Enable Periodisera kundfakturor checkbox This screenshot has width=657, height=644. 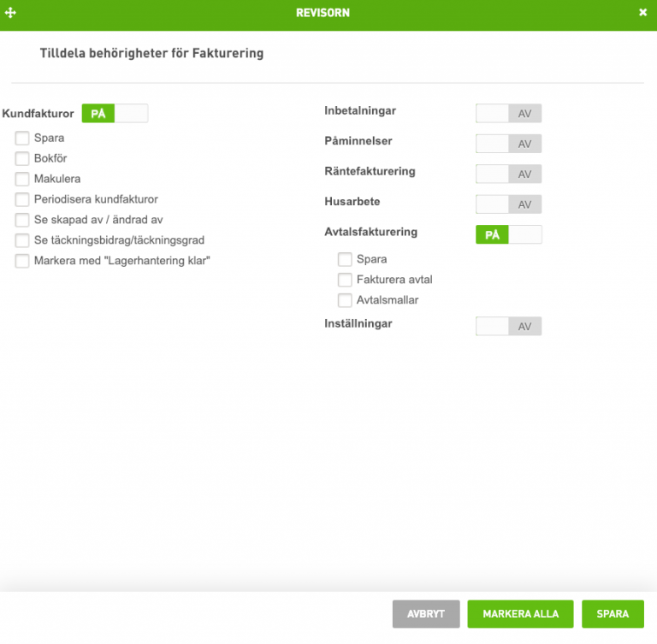pyautogui.click(x=22, y=199)
